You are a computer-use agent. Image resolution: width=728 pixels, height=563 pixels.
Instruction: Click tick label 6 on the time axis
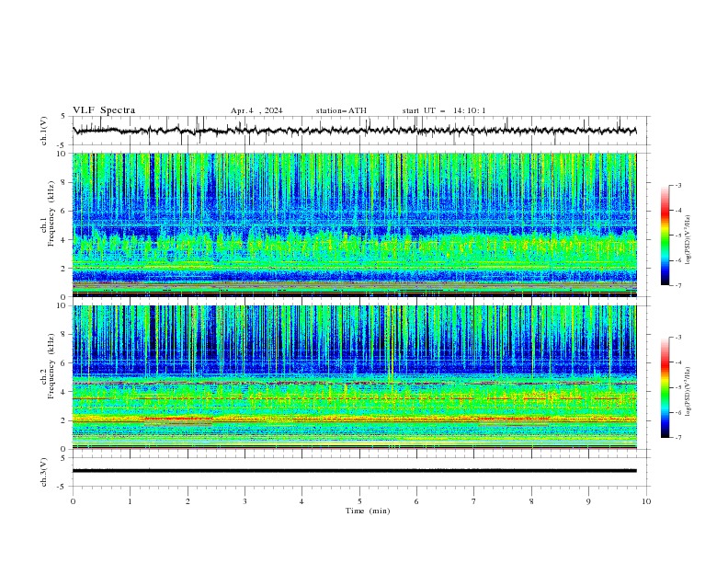[x=416, y=501]
